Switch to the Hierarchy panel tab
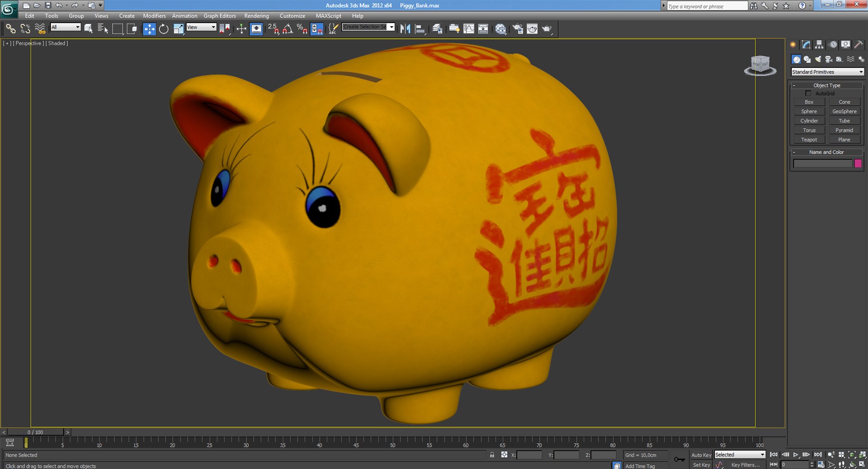The width and height of the screenshot is (868, 469). pos(819,45)
